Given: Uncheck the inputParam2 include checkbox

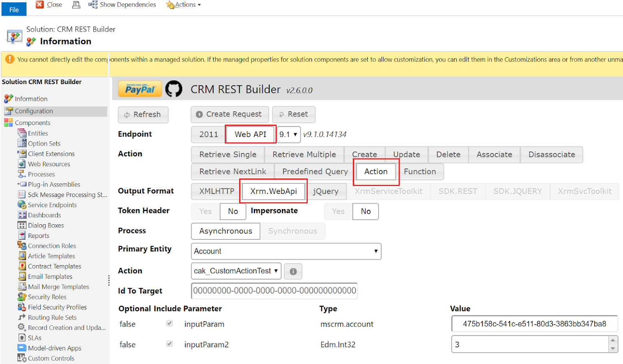Looking at the screenshot, I should pos(169,344).
